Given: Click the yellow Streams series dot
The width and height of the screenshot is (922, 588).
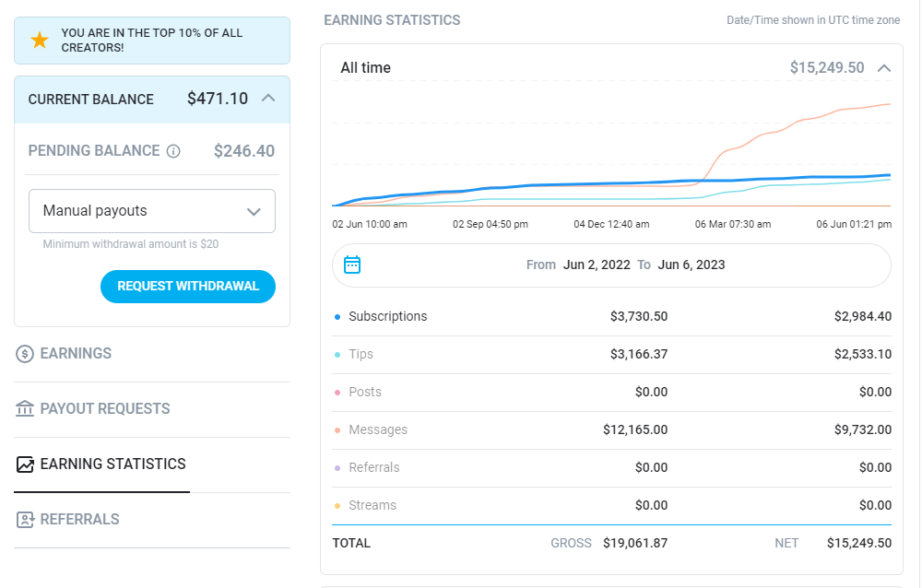Looking at the screenshot, I should pos(337,506).
